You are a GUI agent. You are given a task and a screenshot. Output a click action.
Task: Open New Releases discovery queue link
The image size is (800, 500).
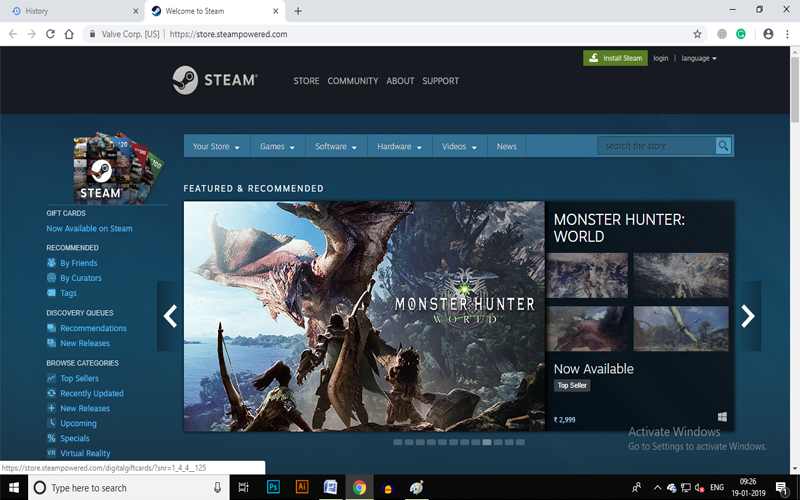pyautogui.click(x=85, y=343)
